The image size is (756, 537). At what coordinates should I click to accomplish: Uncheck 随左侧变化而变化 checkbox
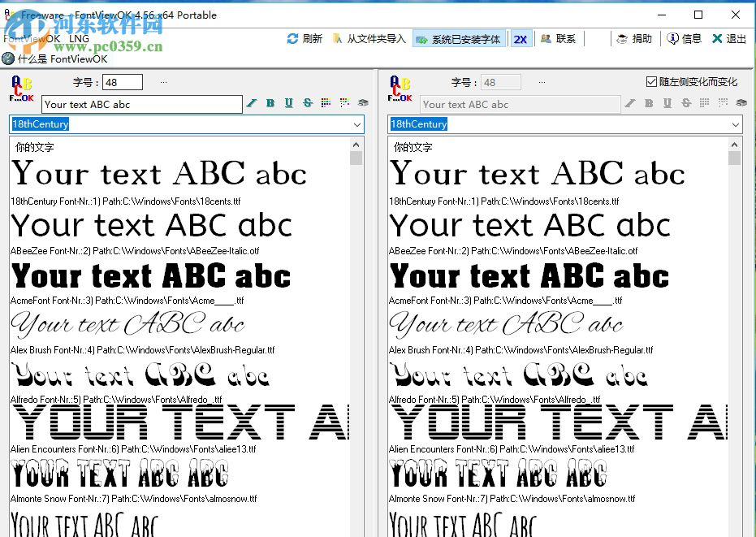pyautogui.click(x=651, y=82)
